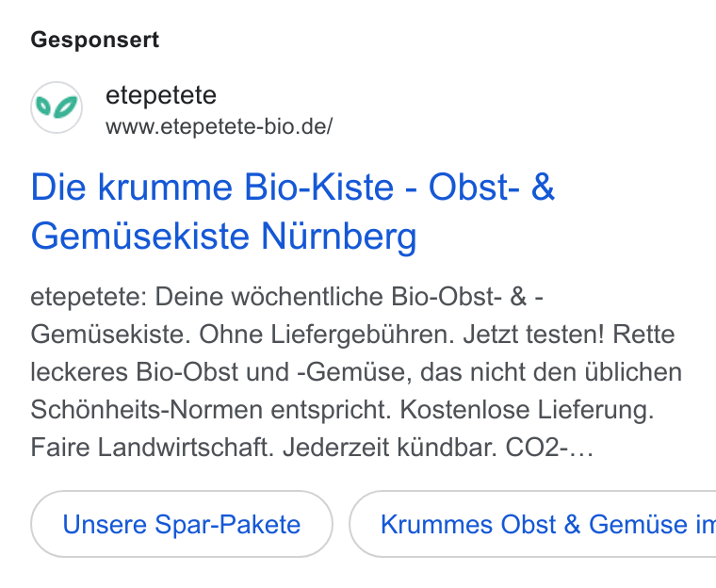Click "Faire Landwirtschaft" in the ad text
This screenshot has width=716, height=588.
pos(152,447)
